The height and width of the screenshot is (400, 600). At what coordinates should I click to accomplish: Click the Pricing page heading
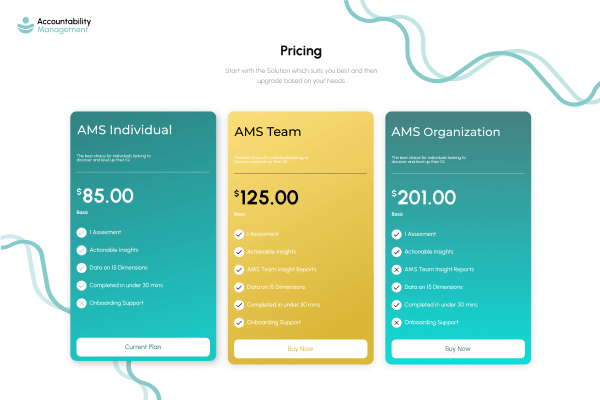pyautogui.click(x=300, y=50)
